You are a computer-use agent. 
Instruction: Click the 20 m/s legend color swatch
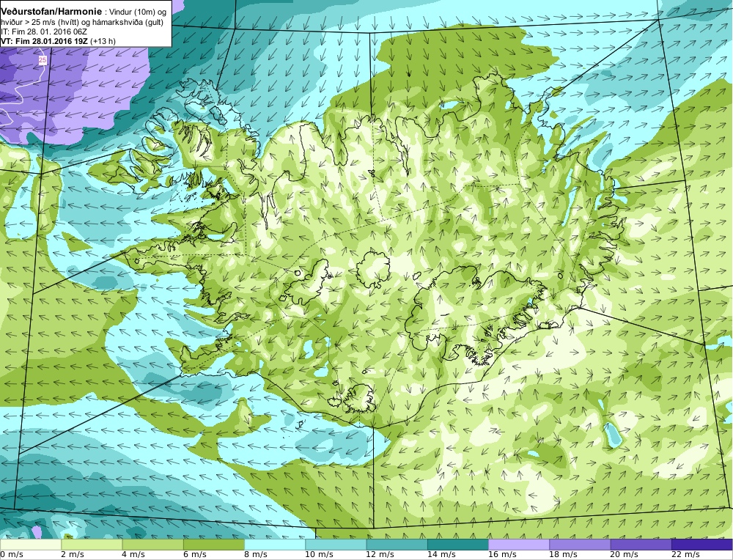pos(641,545)
